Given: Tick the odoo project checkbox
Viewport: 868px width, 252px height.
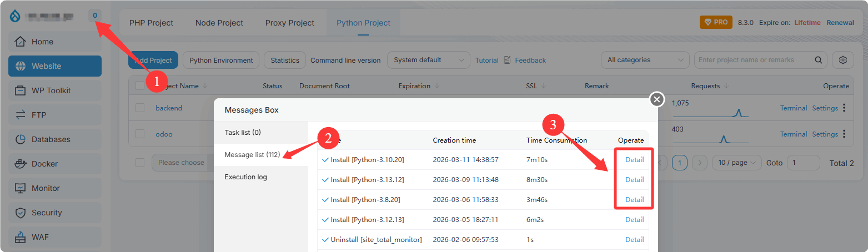Looking at the screenshot, I should 140,134.
